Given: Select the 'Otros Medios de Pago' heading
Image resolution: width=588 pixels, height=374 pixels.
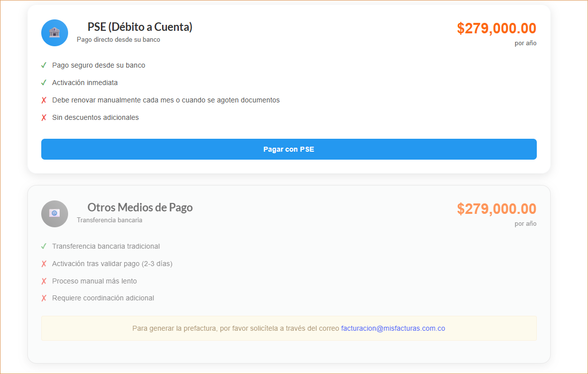Looking at the screenshot, I should (x=140, y=207).
